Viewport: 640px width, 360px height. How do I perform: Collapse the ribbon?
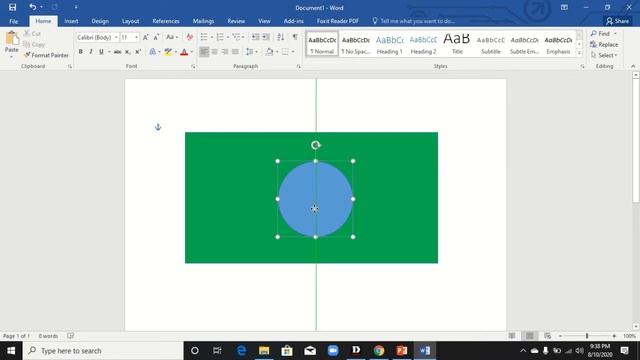[x=633, y=66]
